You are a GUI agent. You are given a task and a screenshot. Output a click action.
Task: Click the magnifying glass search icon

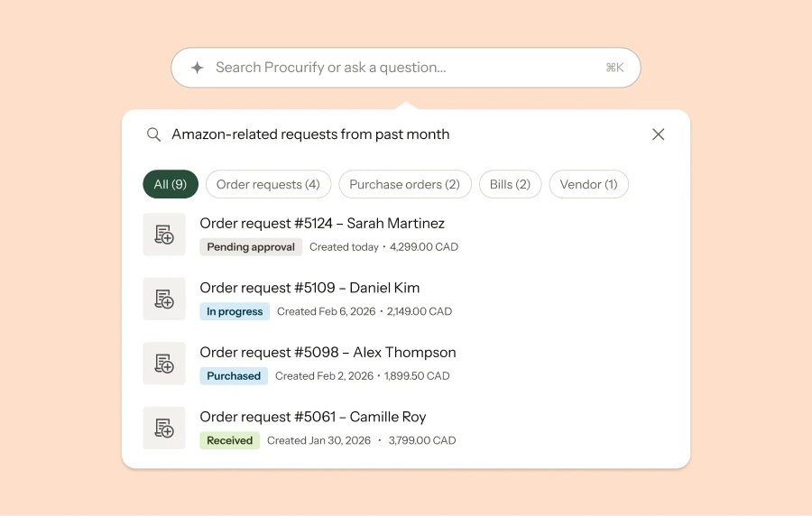(153, 134)
